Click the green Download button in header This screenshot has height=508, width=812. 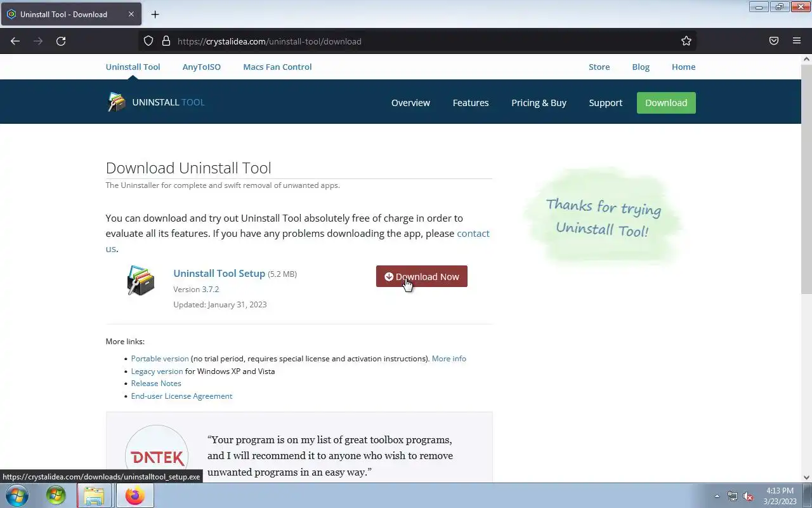(x=666, y=103)
